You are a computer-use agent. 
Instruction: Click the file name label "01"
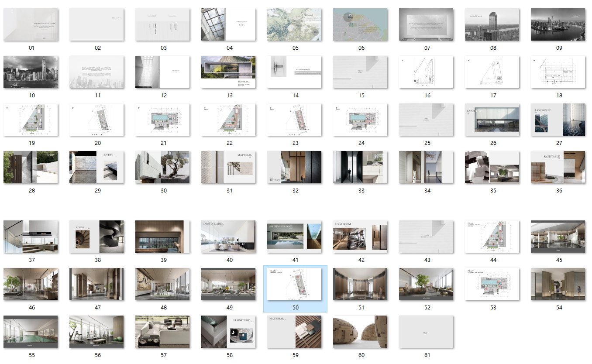coord(31,48)
